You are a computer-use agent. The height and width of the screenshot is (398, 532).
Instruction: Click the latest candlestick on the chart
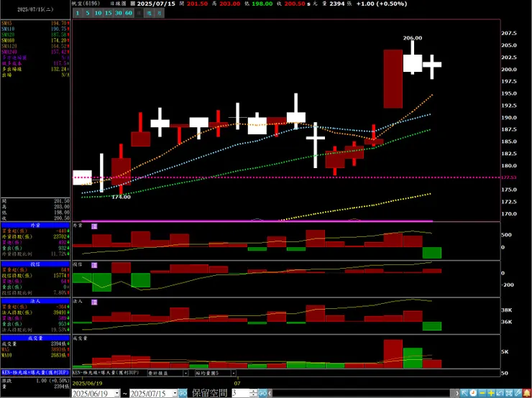point(432,66)
